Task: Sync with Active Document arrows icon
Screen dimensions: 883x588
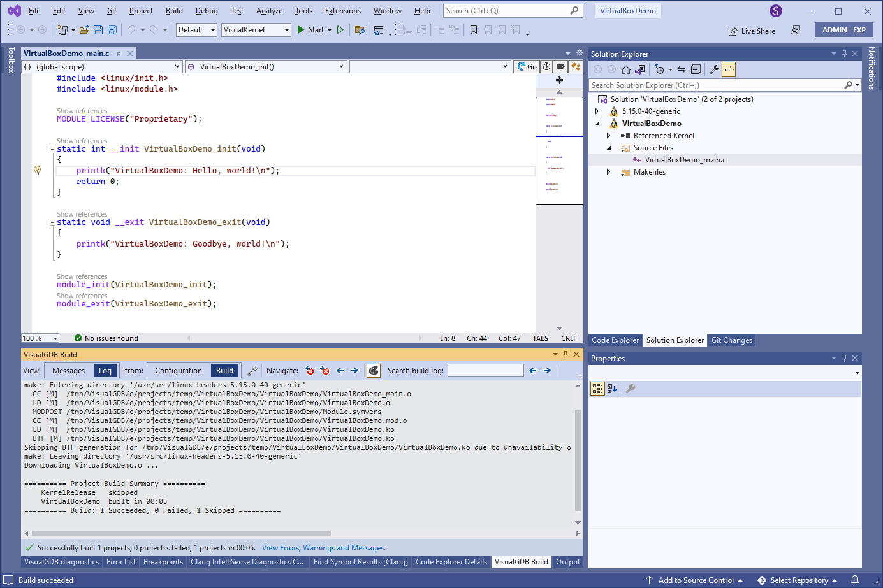Action: click(x=682, y=69)
